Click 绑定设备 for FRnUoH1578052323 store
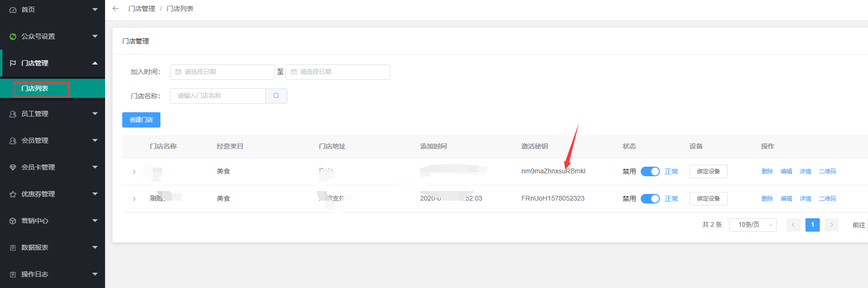Viewport: 868px width, 288px height. pyautogui.click(x=708, y=199)
